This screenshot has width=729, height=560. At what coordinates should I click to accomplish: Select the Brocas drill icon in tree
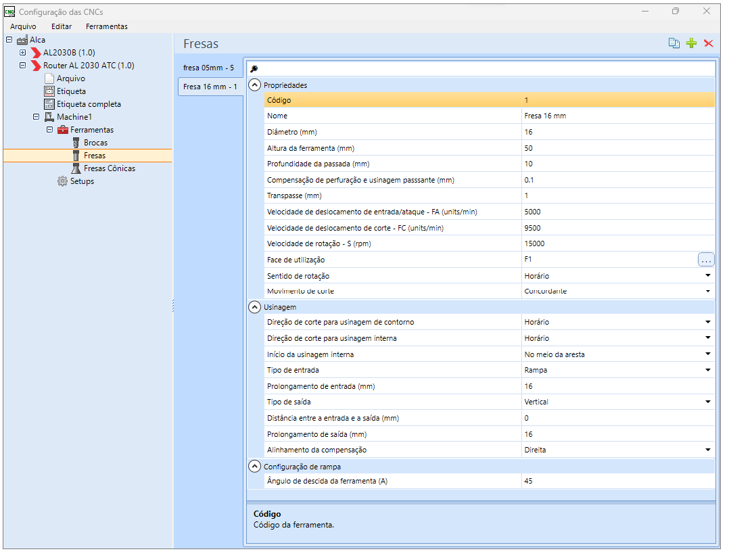coord(76,143)
